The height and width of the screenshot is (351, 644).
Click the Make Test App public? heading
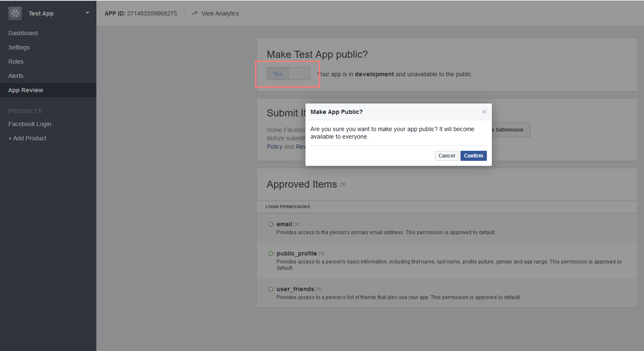point(317,54)
